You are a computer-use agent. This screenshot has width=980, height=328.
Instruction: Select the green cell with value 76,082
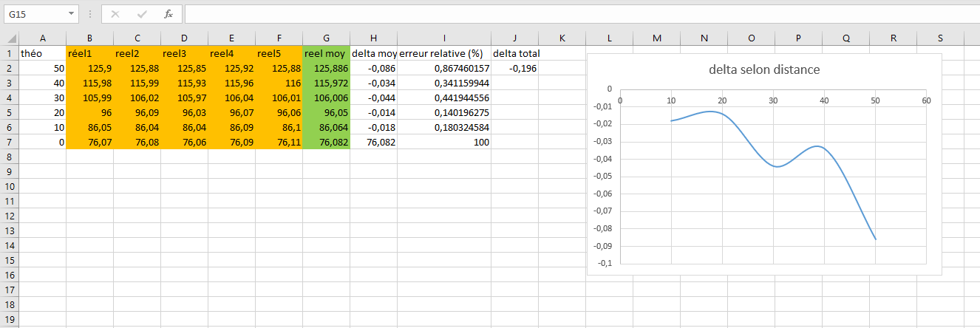click(x=326, y=142)
